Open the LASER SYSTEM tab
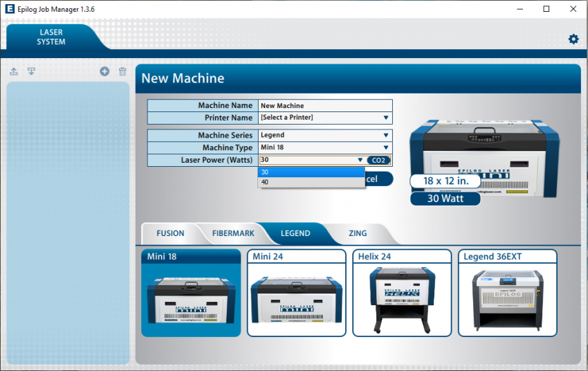Screen dimensions: 588x371 [x=51, y=37]
